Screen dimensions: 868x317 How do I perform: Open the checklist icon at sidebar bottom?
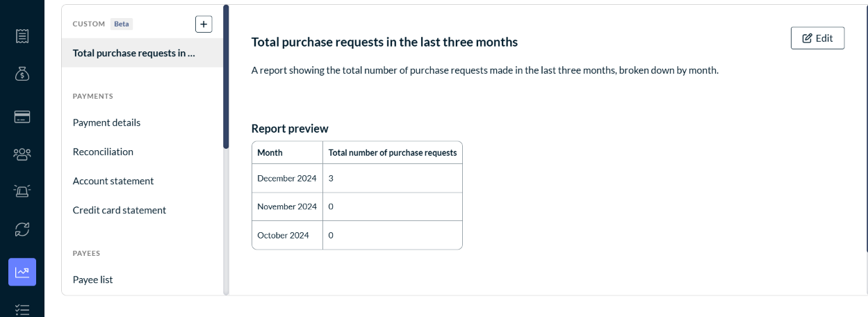[22, 309]
